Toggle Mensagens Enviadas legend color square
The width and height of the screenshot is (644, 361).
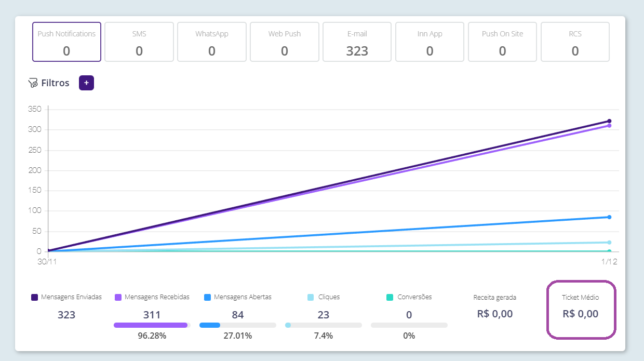tap(35, 298)
